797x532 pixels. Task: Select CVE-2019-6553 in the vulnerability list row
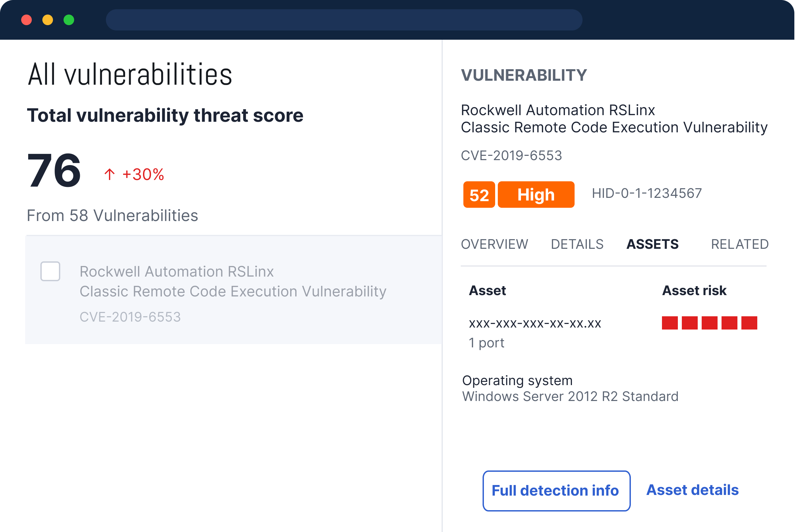click(130, 317)
